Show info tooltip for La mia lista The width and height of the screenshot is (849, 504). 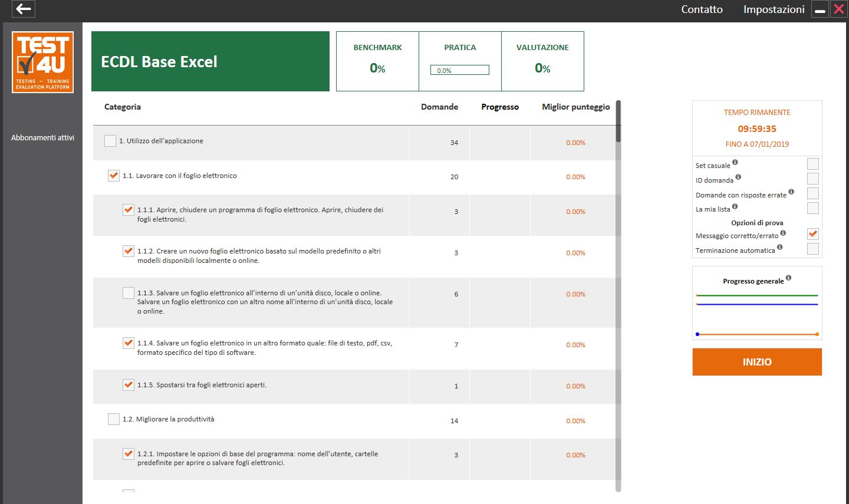[735, 206]
